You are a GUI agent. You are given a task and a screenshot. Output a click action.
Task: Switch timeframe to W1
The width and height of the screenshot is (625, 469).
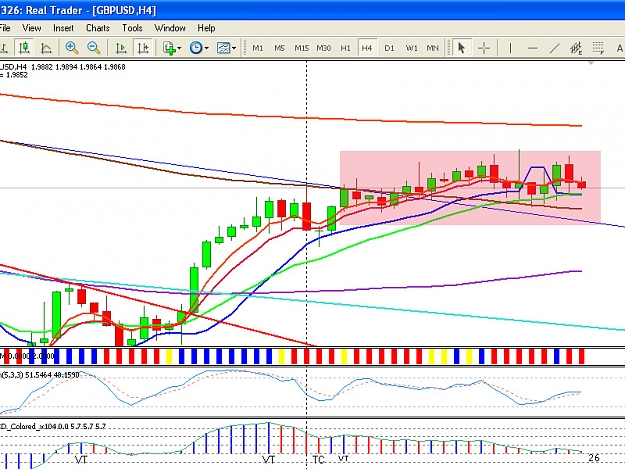coord(411,48)
